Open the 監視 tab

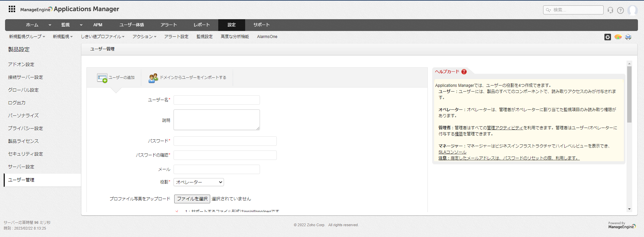click(x=66, y=25)
